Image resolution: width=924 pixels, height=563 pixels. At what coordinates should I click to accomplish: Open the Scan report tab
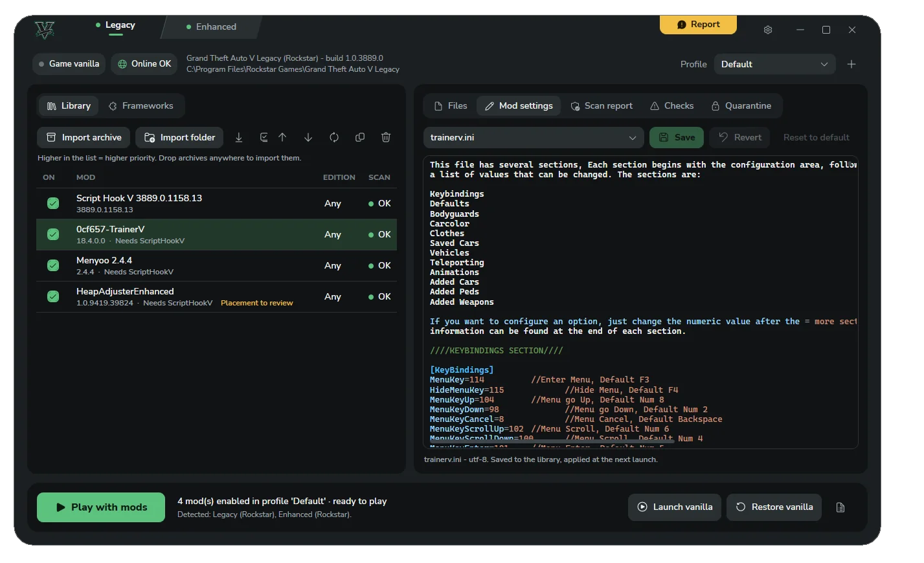(x=602, y=105)
